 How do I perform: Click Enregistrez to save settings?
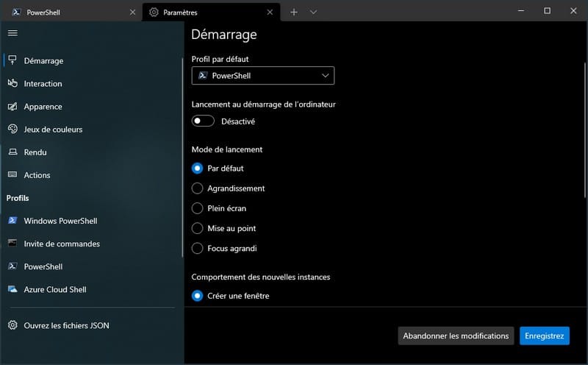pos(544,336)
